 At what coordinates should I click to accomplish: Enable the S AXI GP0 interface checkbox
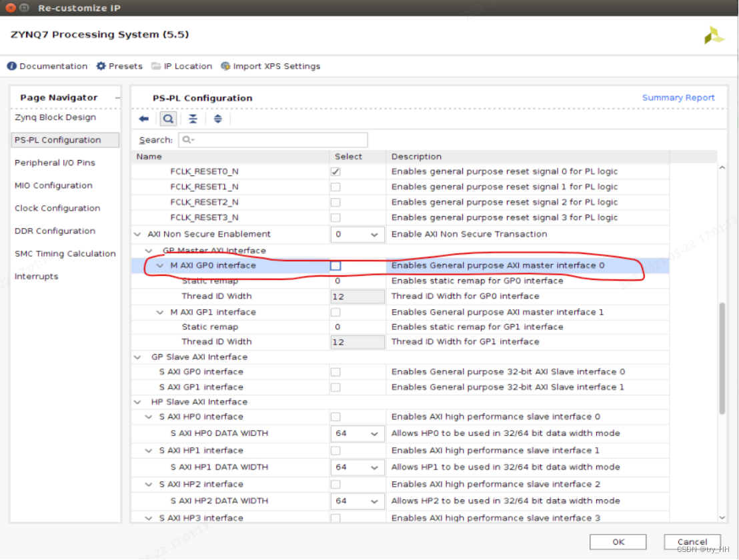coord(335,372)
